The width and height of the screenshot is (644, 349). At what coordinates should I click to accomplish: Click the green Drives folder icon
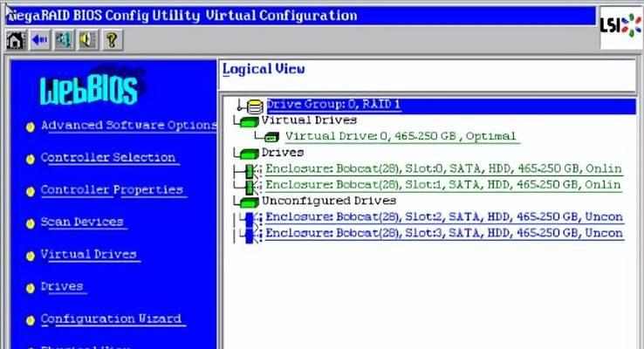pyautogui.click(x=249, y=154)
